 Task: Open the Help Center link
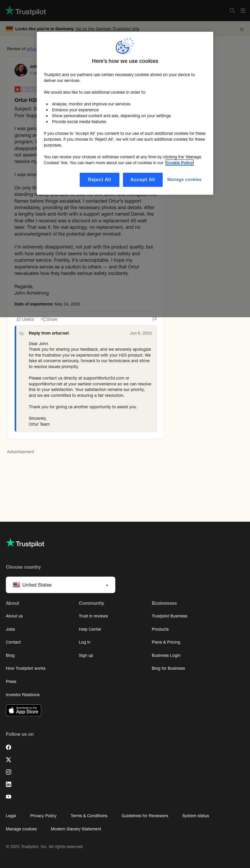[x=90, y=629]
